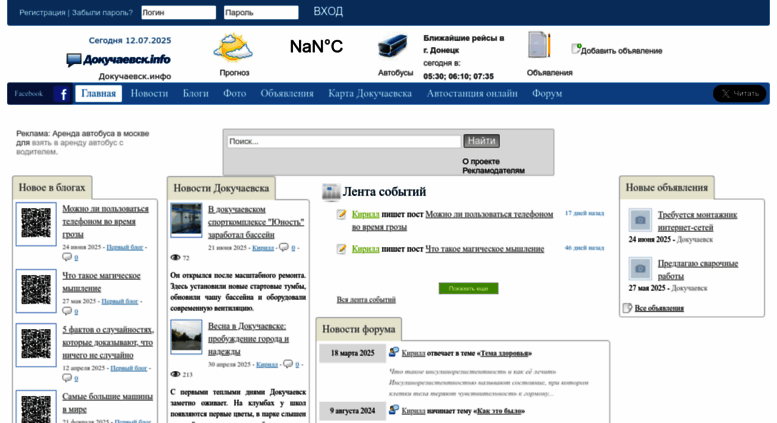This screenshot has width=777, height=423.
Task: Click forum user icon on the 18 марта 2025 row
Action: pos(394,352)
